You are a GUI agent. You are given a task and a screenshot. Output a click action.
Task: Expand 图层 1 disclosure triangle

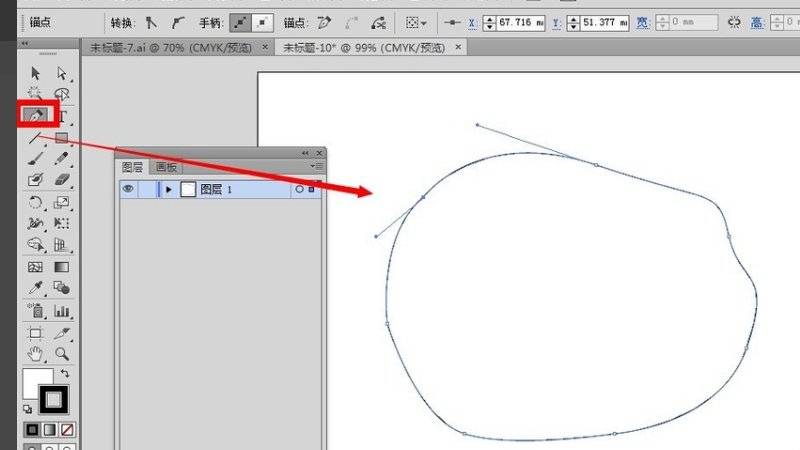pos(169,189)
